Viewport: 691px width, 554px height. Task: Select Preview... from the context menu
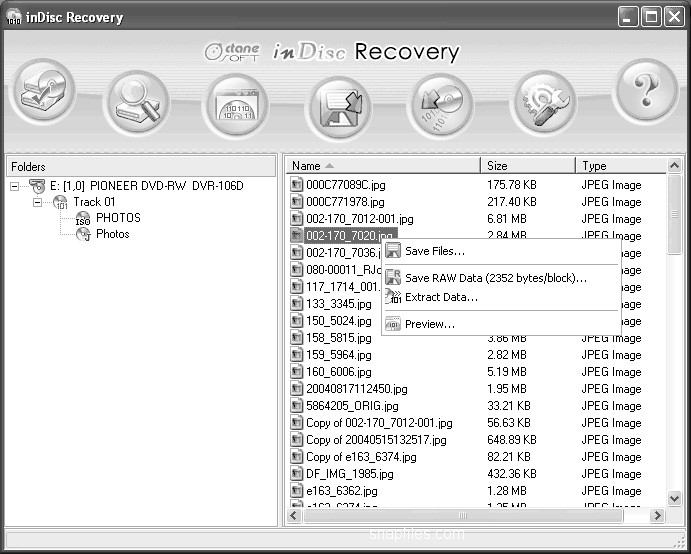tap(430, 324)
